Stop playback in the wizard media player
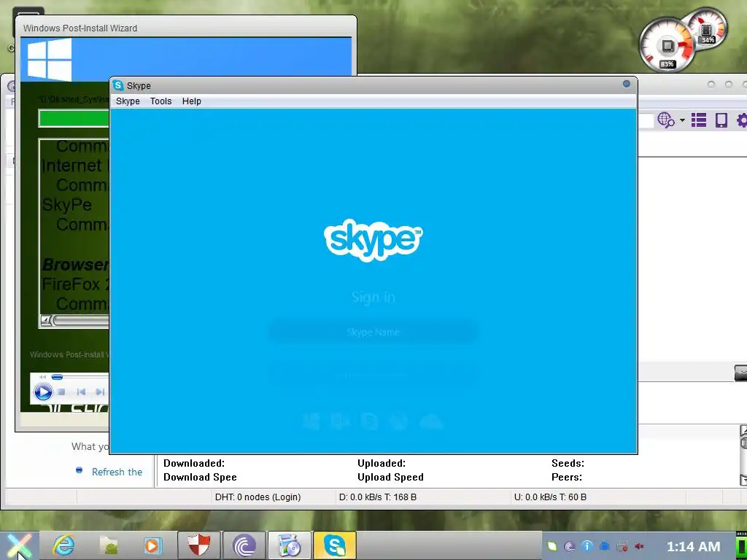Viewport: 747px width, 560px height. [x=61, y=392]
